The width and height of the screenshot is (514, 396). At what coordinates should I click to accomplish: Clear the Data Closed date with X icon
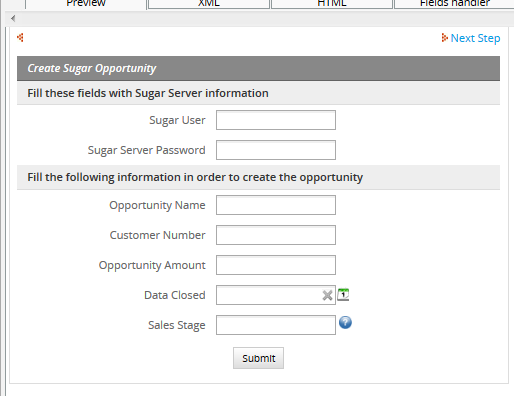coord(327,295)
